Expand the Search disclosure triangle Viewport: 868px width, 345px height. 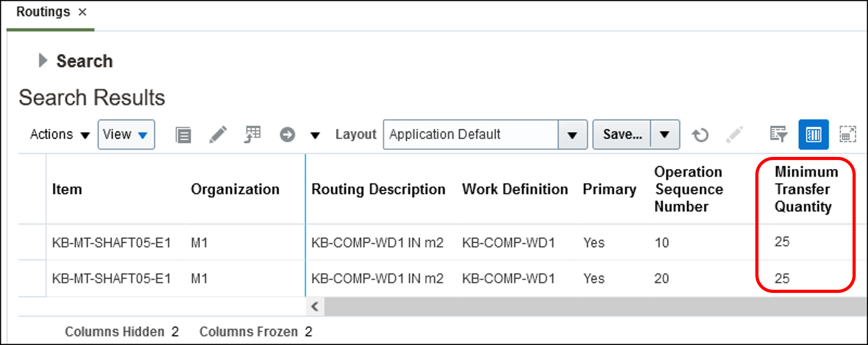(x=43, y=61)
